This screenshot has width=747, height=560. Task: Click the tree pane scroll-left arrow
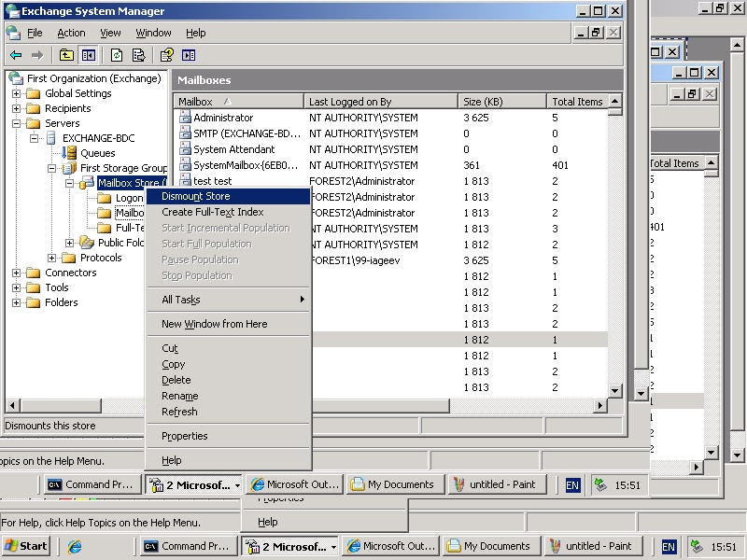point(12,406)
